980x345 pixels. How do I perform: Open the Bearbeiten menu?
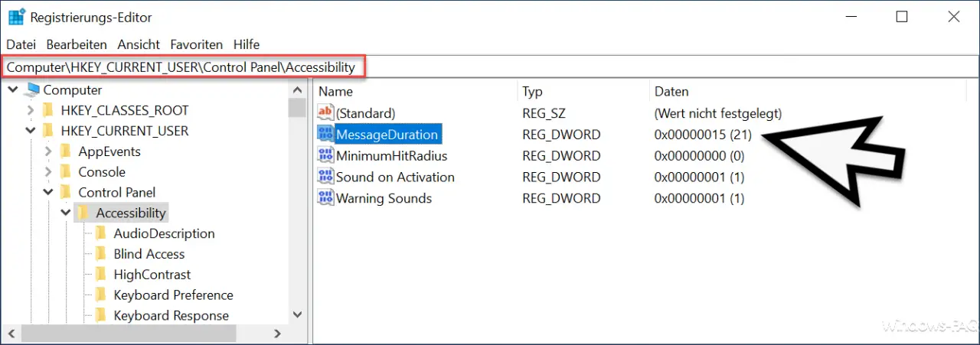(x=77, y=44)
